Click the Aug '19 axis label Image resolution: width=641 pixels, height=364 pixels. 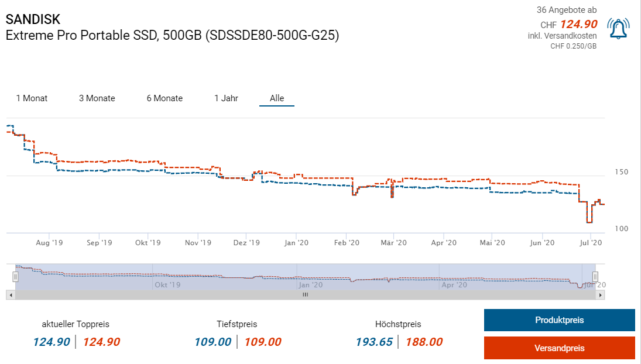click(x=49, y=243)
